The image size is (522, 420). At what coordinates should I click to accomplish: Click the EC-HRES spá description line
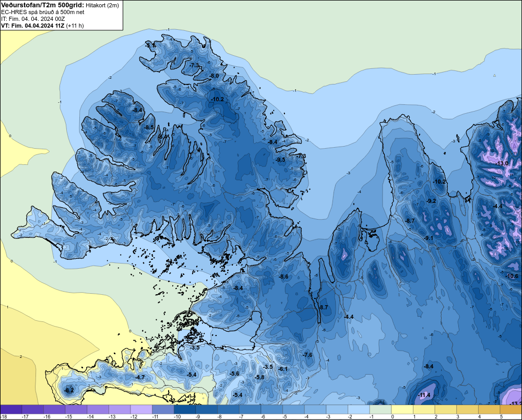[43, 12]
